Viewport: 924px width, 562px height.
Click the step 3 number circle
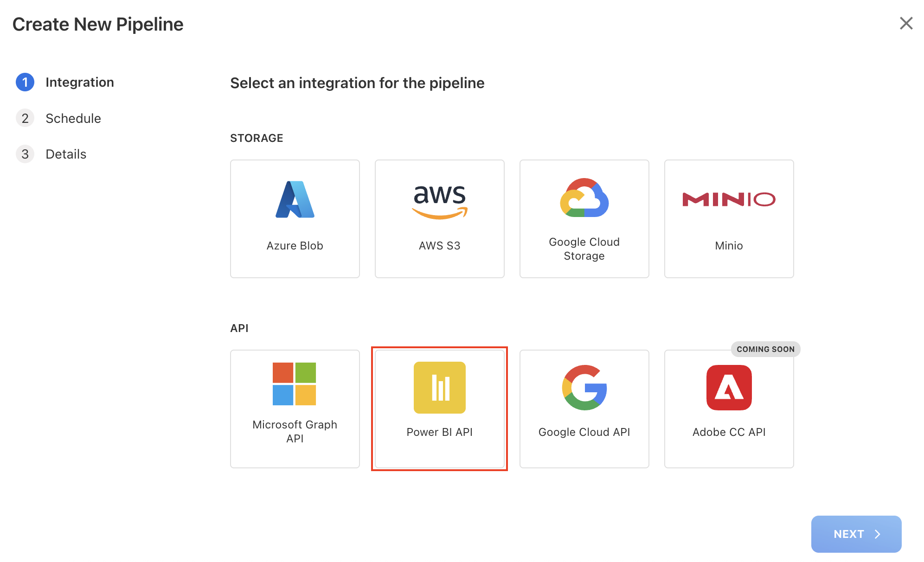click(x=25, y=154)
